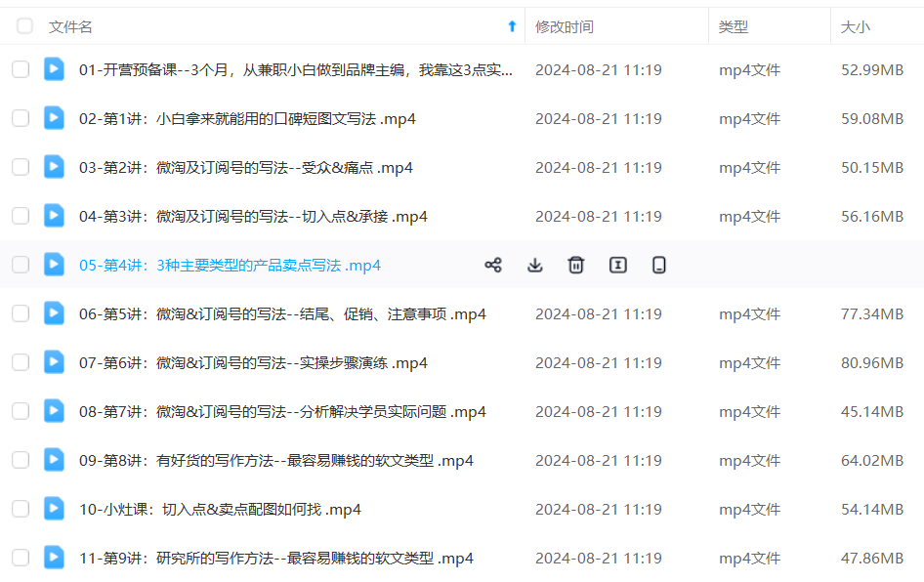Check the box for 08-第7讲 file
The width and height of the screenshot is (924, 582).
21,412
